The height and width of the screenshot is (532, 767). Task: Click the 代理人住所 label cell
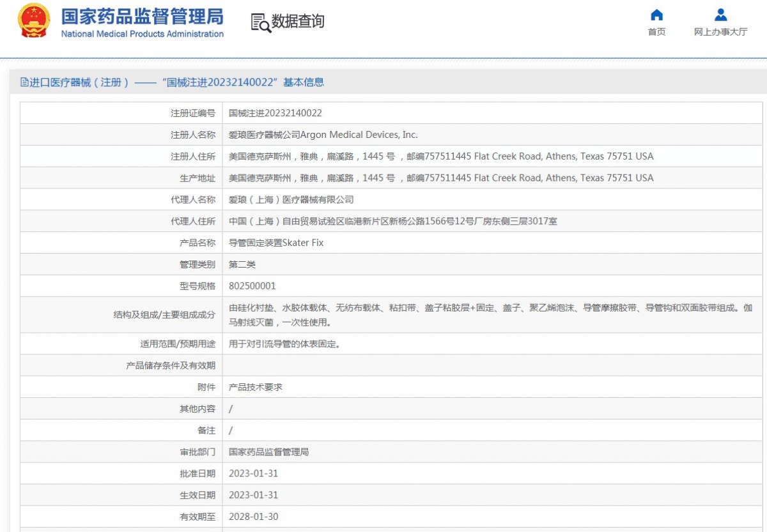[x=121, y=222]
